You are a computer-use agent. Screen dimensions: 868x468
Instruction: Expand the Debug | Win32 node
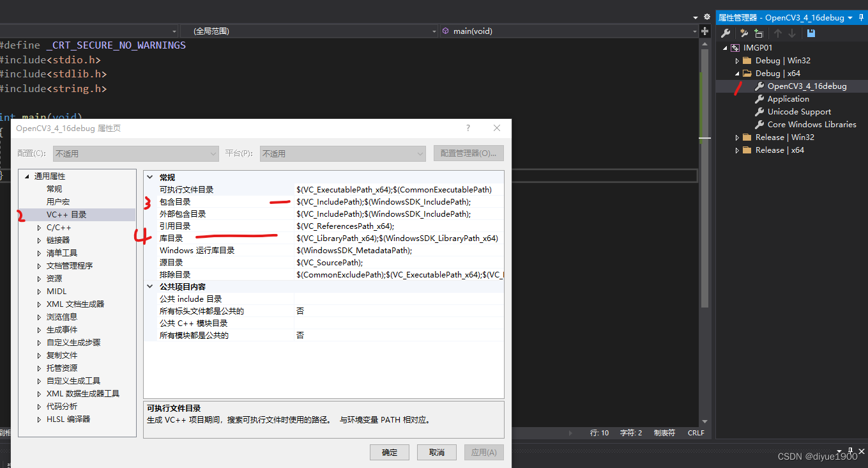pyautogui.click(x=737, y=61)
